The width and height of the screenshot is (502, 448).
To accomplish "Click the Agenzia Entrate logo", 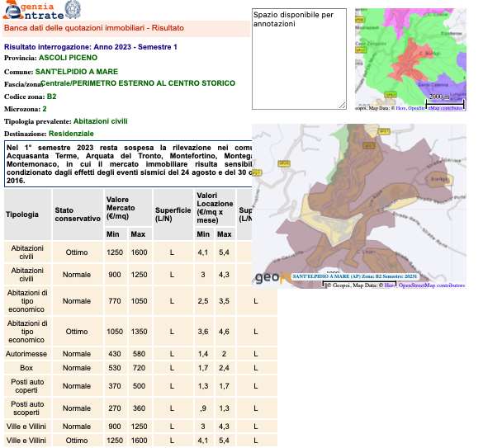I will click(x=34, y=10).
